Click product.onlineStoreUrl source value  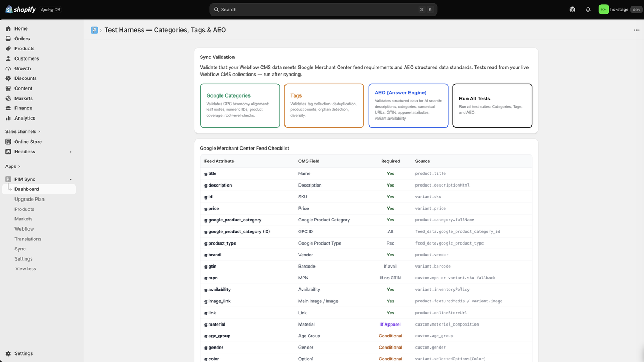441,313
